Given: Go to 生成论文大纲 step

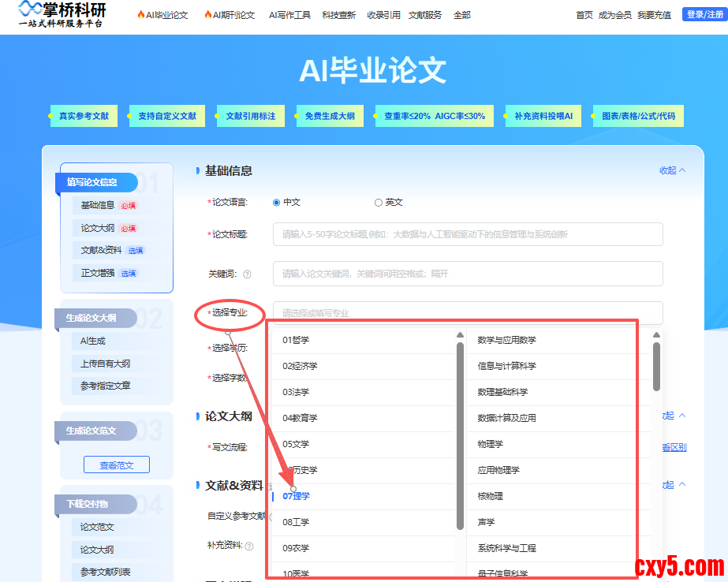Looking at the screenshot, I should (x=95, y=319).
